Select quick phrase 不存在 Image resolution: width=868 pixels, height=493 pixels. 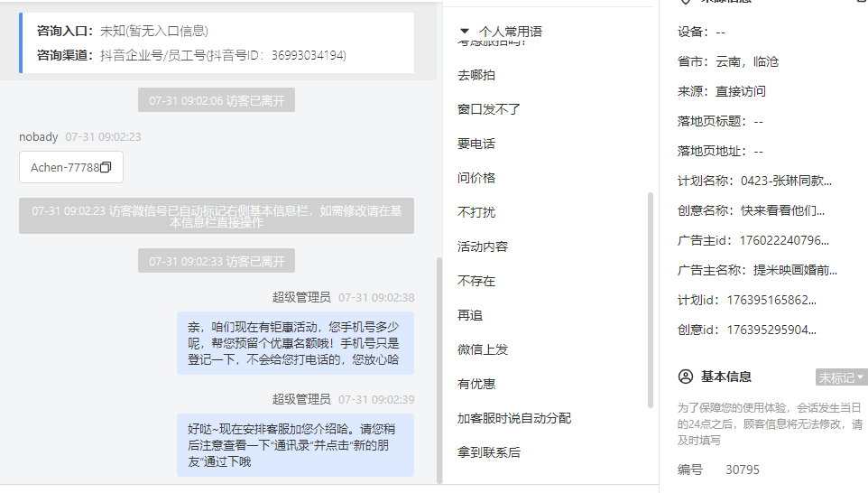(x=476, y=282)
